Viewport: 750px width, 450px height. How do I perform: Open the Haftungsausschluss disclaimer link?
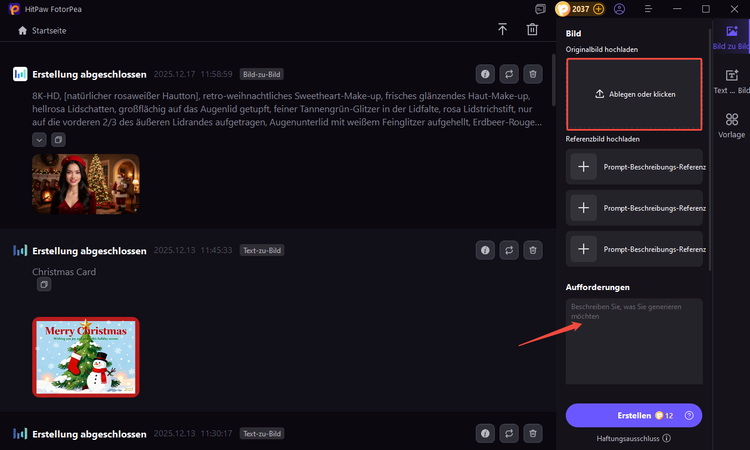tap(634, 438)
